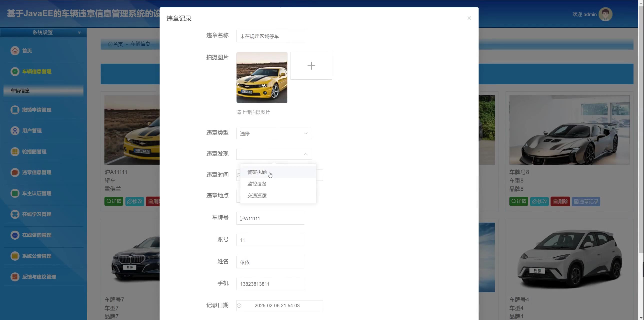This screenshot has height=320, width=644.
Task: Click the admin avatar picture
Action: pos(605,14)
